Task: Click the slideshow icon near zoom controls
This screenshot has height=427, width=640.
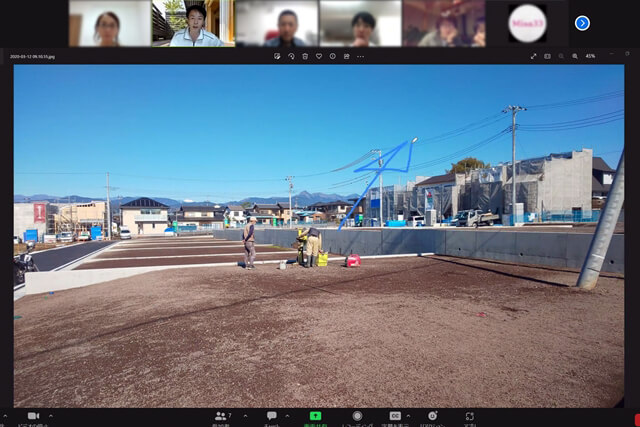Action: 547,56
